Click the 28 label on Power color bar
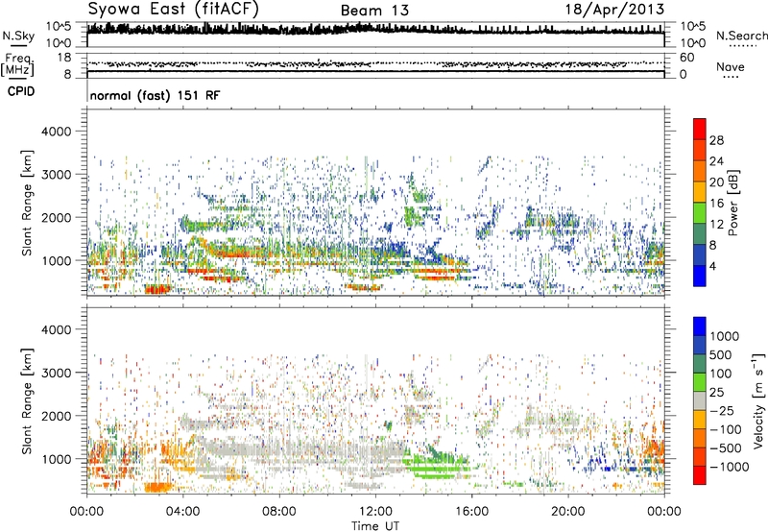 click(716, 140)
